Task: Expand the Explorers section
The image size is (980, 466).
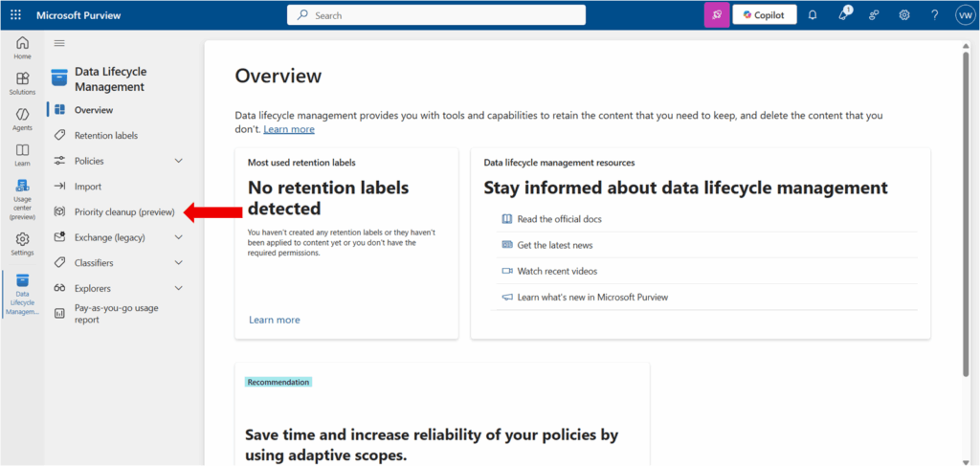Action: [178, 288]
